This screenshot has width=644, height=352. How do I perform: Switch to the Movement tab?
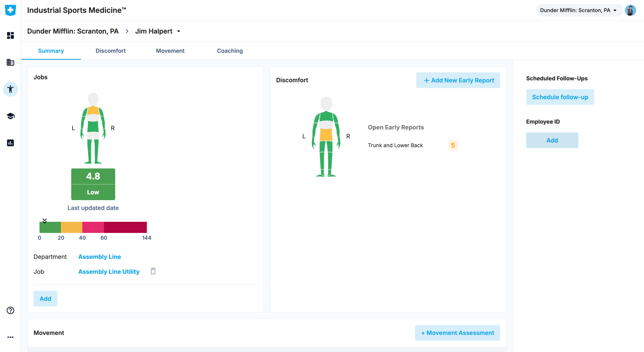click(170, 51)
